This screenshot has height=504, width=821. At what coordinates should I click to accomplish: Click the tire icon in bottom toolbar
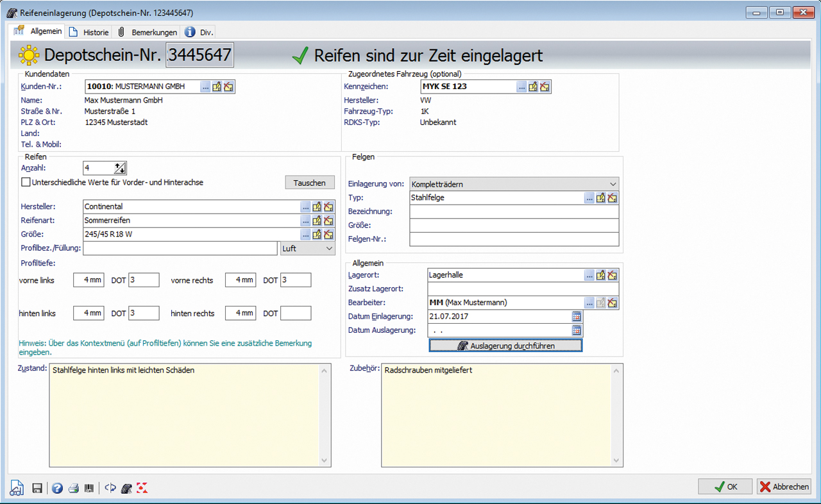126,488
